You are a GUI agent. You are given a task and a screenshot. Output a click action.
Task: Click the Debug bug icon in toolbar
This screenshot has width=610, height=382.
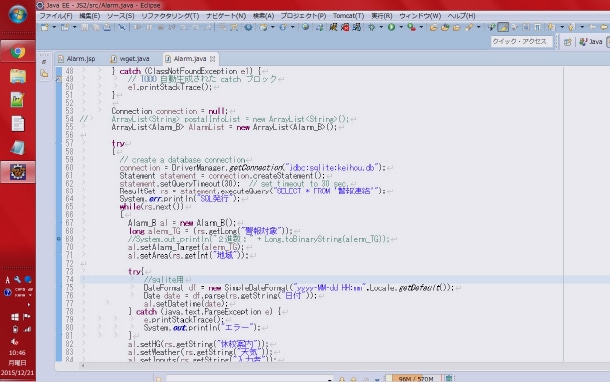[372, 27]
